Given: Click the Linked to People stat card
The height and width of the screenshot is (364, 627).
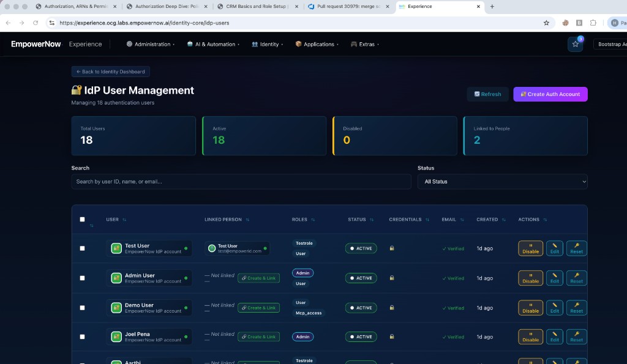Looking at the screenshot, I should coord(525,136).
